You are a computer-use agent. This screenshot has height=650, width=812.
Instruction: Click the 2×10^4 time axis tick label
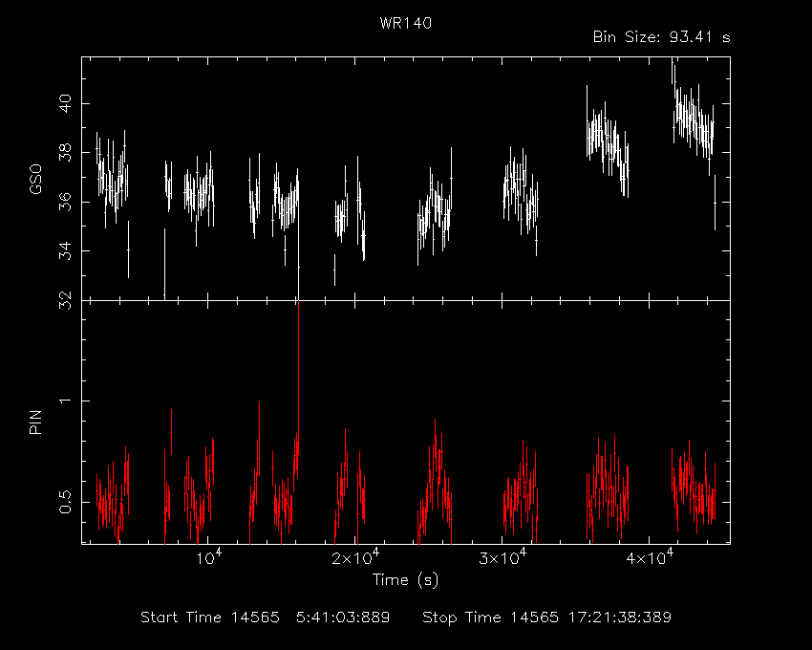pos(355,557)
